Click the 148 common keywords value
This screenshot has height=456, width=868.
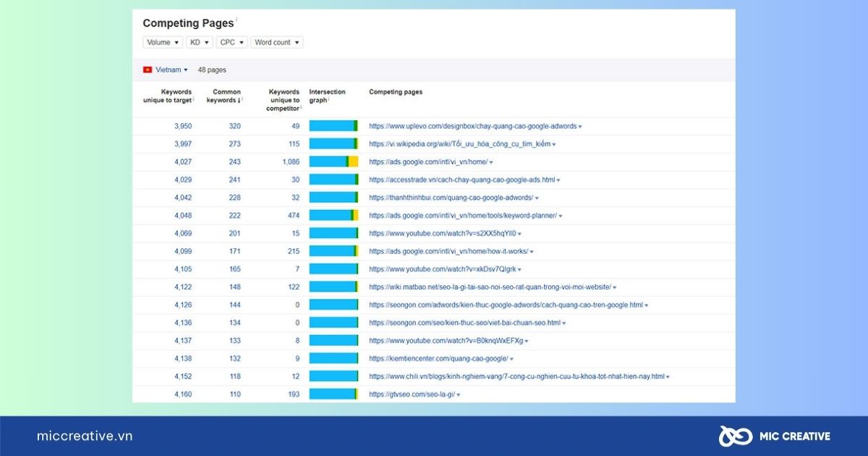[235, 287]
